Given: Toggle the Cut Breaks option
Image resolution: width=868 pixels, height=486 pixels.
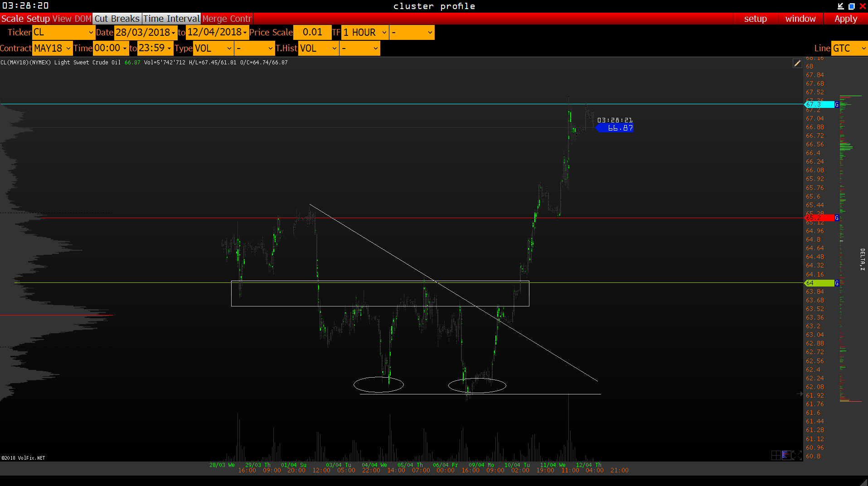Looking at the screenshot, I should click(x=117, y=19).
